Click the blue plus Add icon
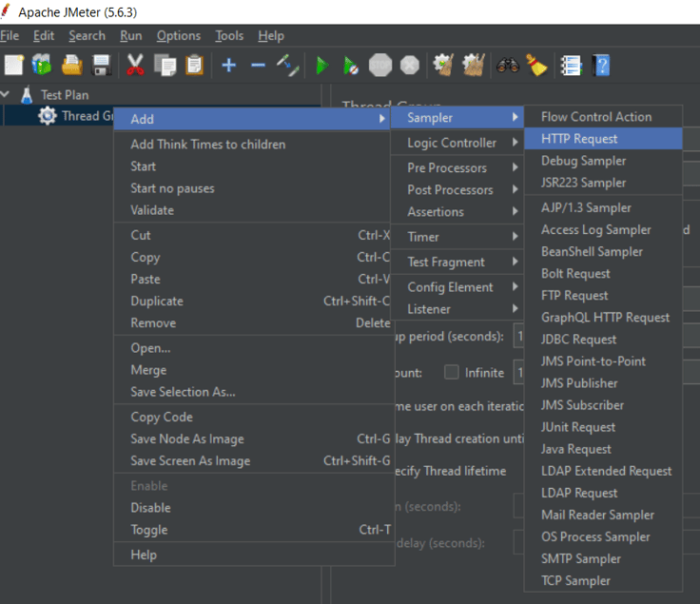Screen dimensions: 700x604 (228, 66)
